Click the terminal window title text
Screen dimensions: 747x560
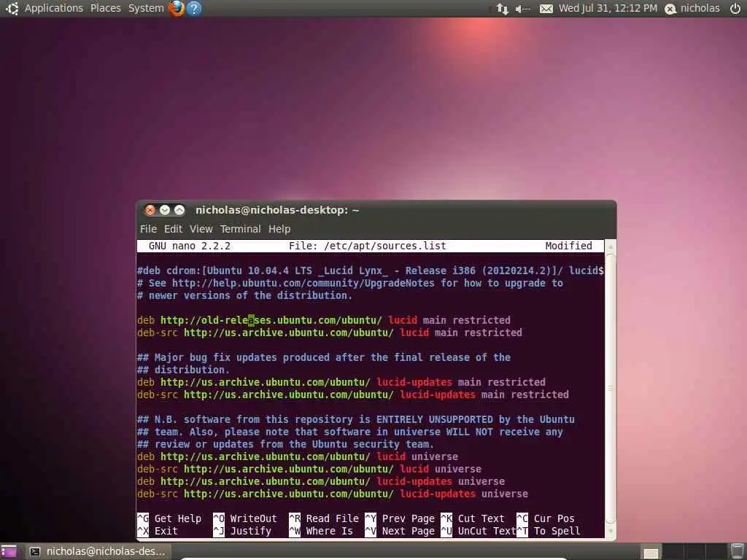[277, 210]
